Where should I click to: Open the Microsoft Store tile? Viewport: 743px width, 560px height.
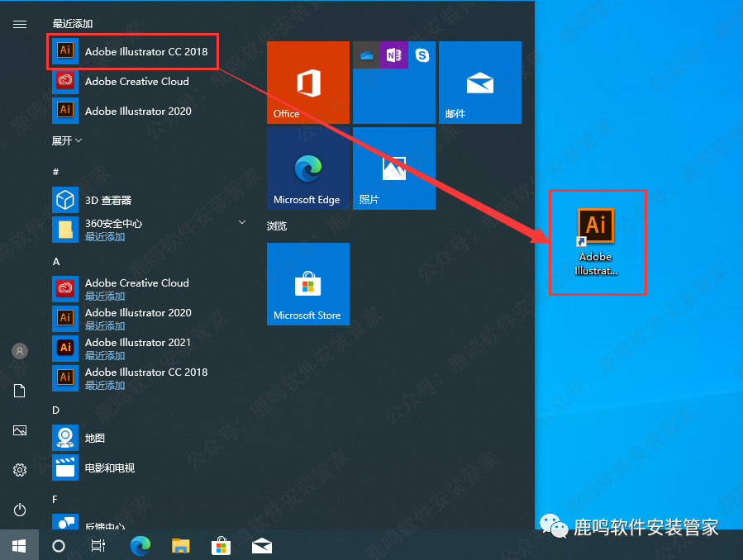coord(307,283)
